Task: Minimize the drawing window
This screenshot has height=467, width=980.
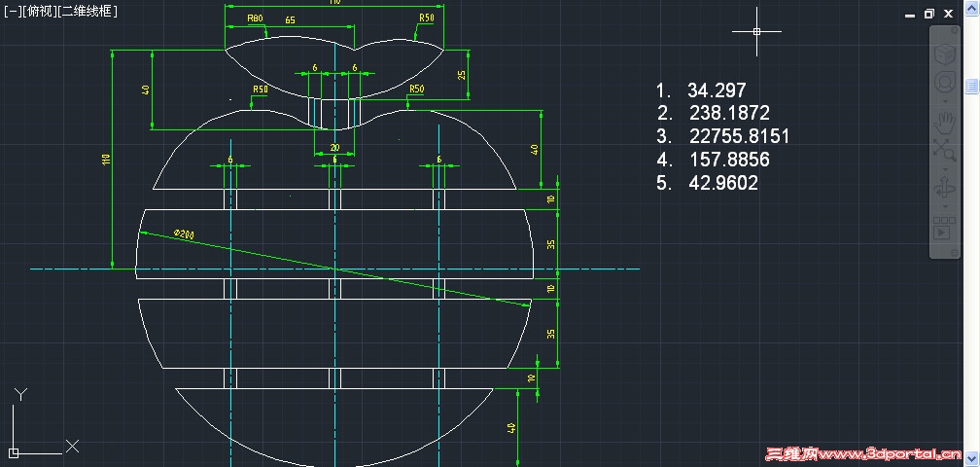Action: tap(911, 14)
